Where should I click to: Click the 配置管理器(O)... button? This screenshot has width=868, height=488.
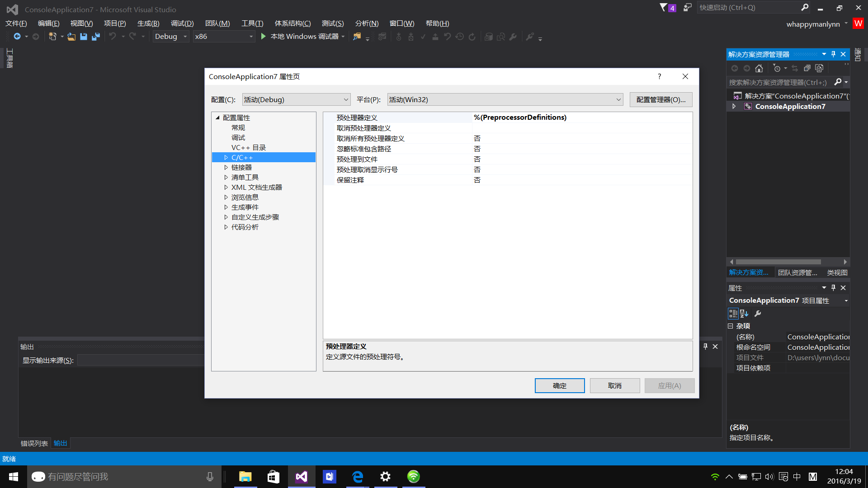click(661, 99)
